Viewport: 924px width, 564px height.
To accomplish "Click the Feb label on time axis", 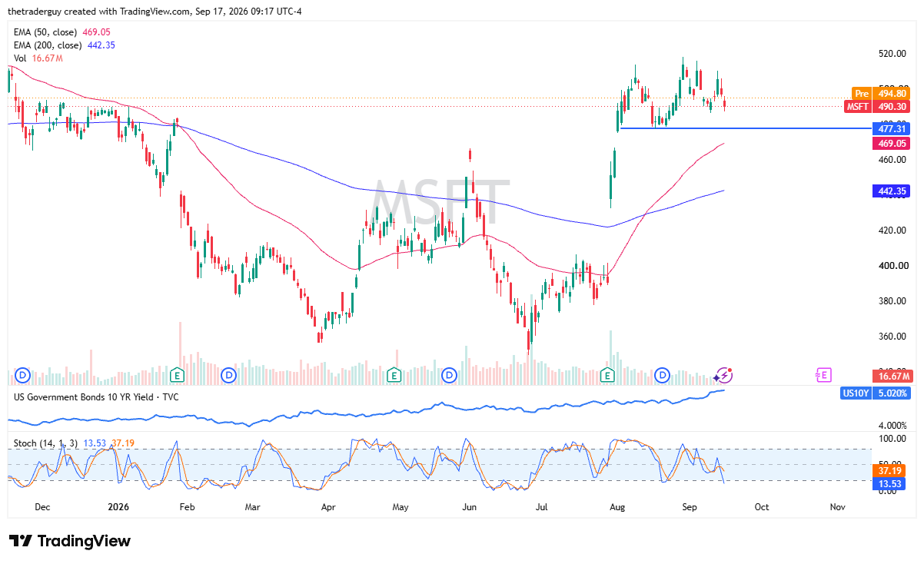I will click(187, 507).
